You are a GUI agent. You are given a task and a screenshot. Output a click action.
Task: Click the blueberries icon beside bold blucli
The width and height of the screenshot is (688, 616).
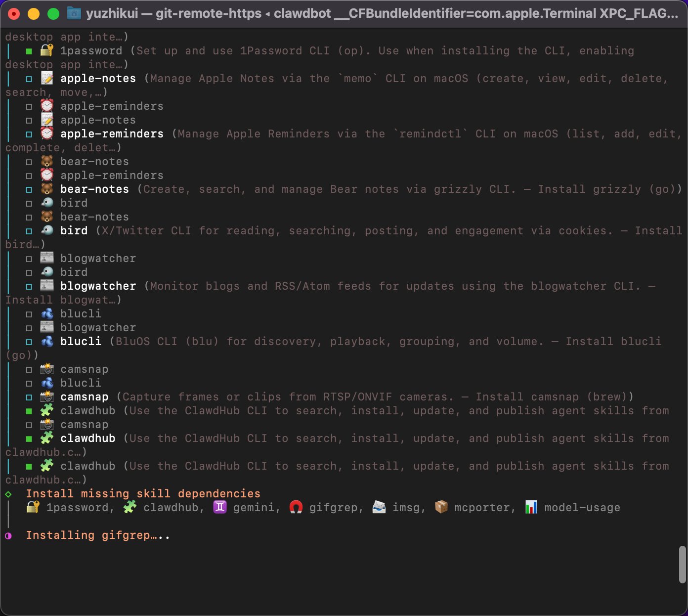(x=47, y=341)
